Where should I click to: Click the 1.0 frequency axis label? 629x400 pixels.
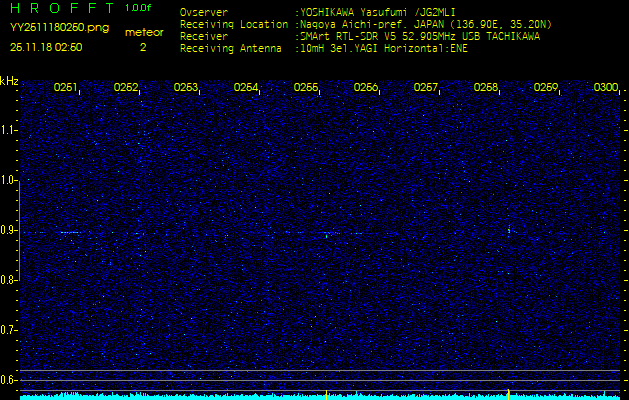[x=8, y=181]
